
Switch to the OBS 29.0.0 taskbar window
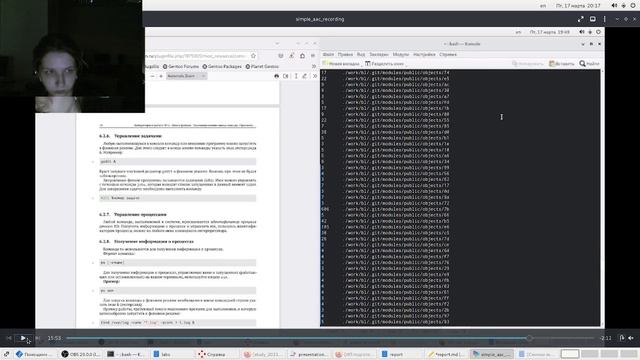point(81,354)
